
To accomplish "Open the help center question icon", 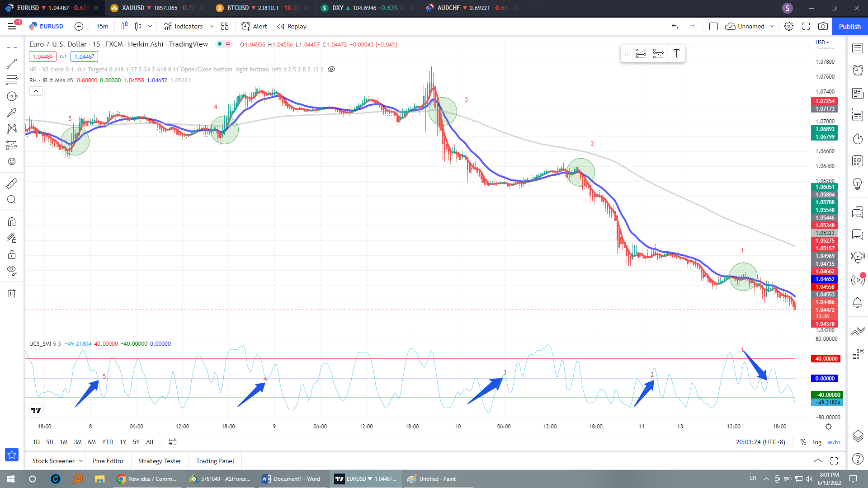I will 858,459.
